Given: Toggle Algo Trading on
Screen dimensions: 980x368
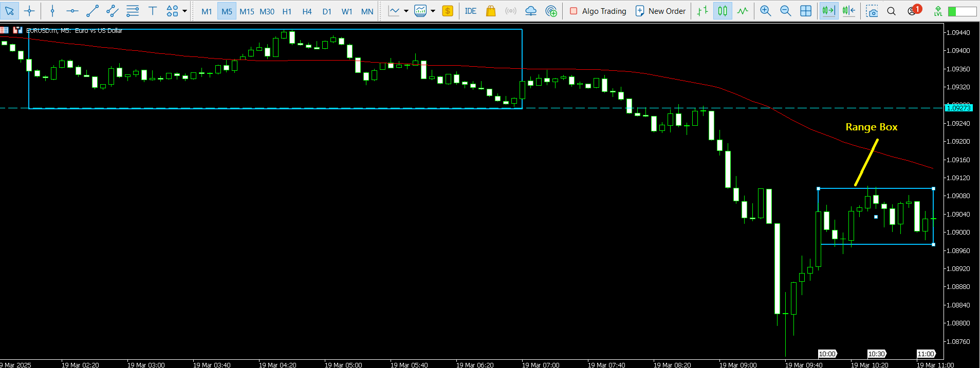Looking at the screenshot, I should pyautogui.click(x=598, y=11).
